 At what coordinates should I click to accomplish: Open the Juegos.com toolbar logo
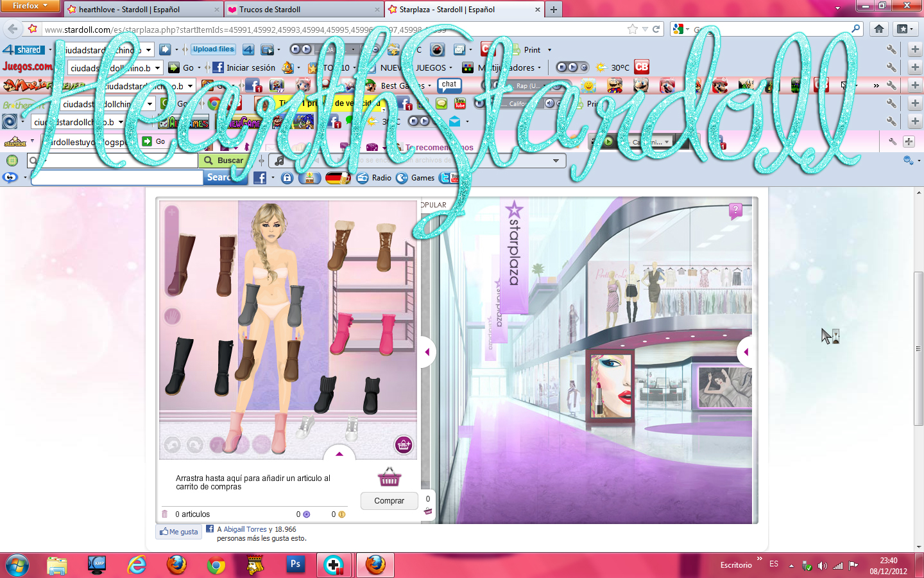[28, 67]
